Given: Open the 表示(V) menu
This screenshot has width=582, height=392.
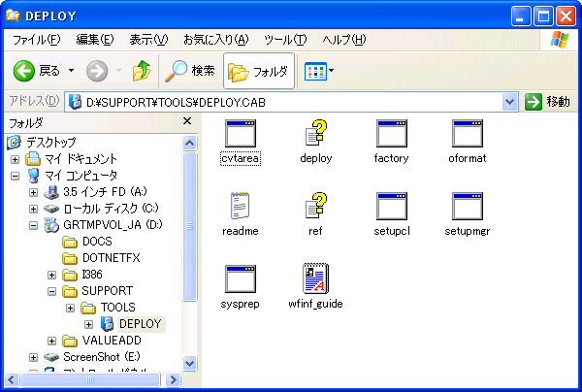Looking at the screenshot, I should (148, 40).
